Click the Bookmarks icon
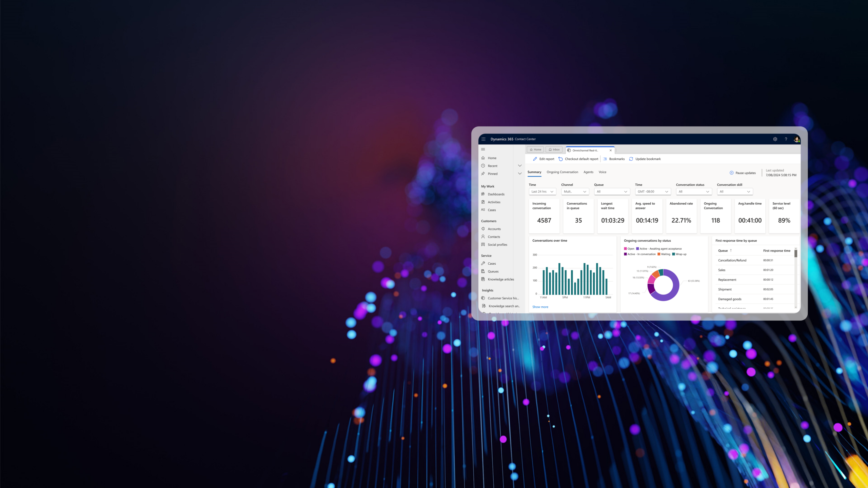This screenshot has height=488, width=868. [606, 159]
